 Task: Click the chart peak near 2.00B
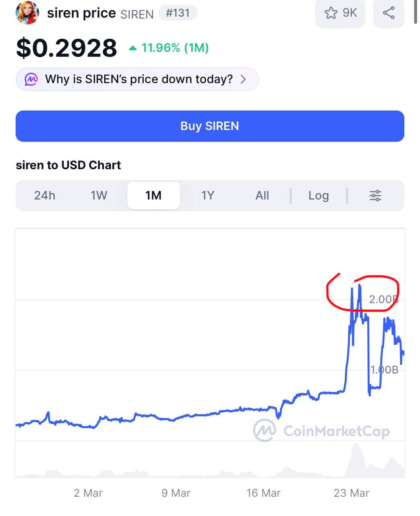pos(359,286)
